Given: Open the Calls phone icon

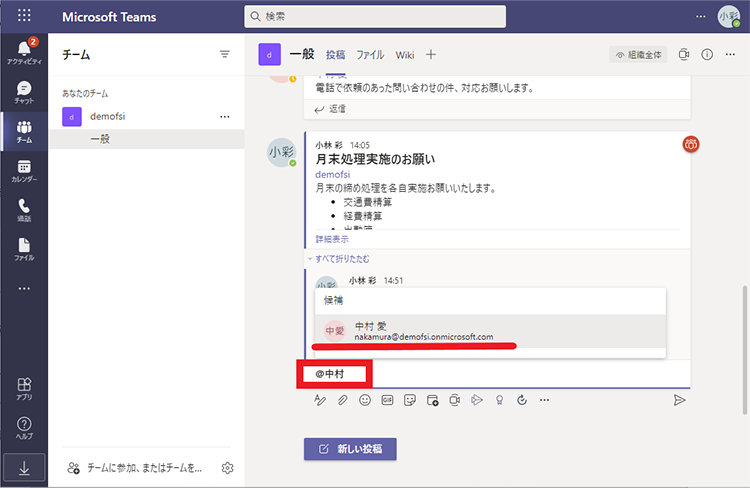Looking at the screenshot, I should (x=24, y=210).
